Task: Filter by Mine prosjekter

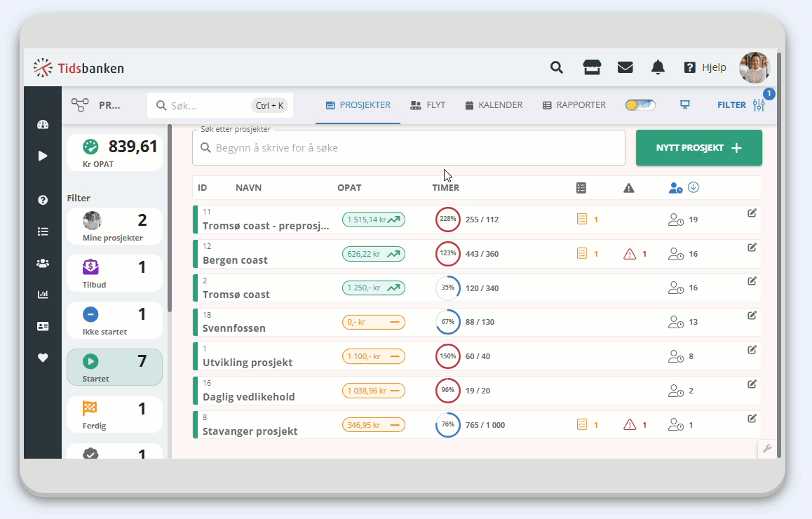Action: [x=114, y=227]
